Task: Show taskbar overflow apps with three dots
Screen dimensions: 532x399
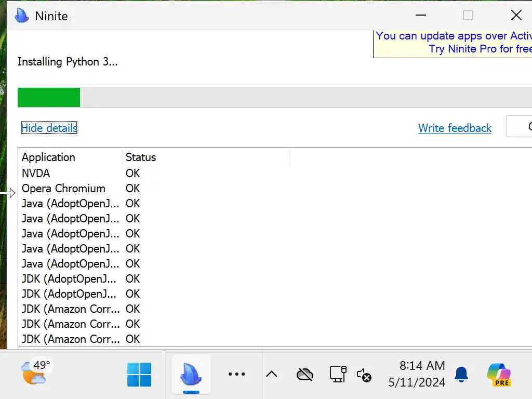Action: [236, 374]
